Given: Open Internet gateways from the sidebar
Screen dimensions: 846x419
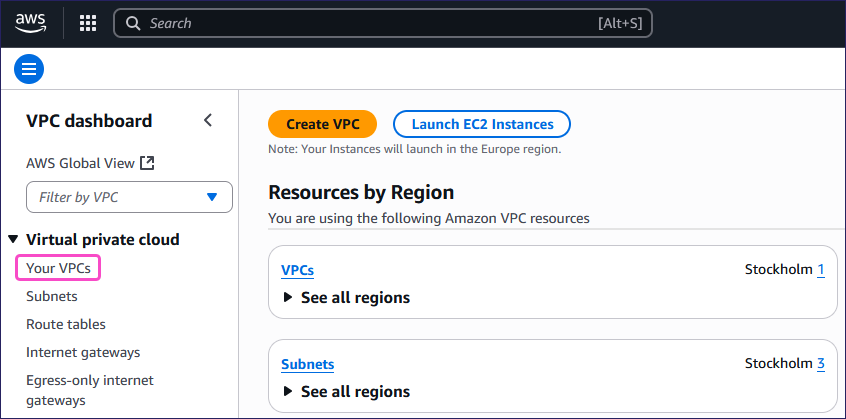Looking at the screenshot, I should point(83,352).
